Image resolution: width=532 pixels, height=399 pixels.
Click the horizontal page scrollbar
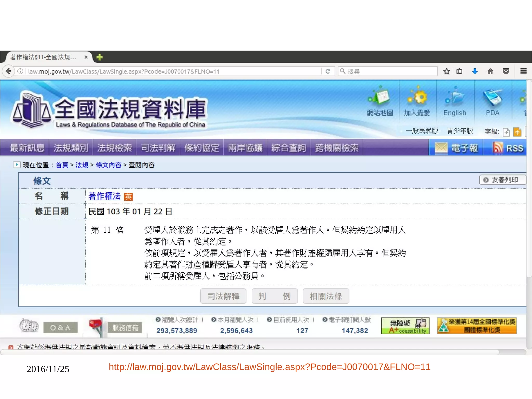pos(249,352)
